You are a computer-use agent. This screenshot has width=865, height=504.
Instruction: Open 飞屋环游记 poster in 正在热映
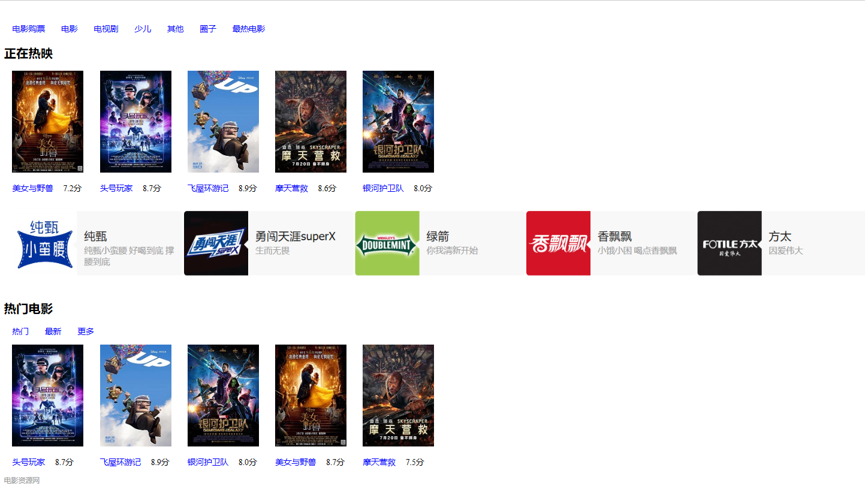coord(223,122)
